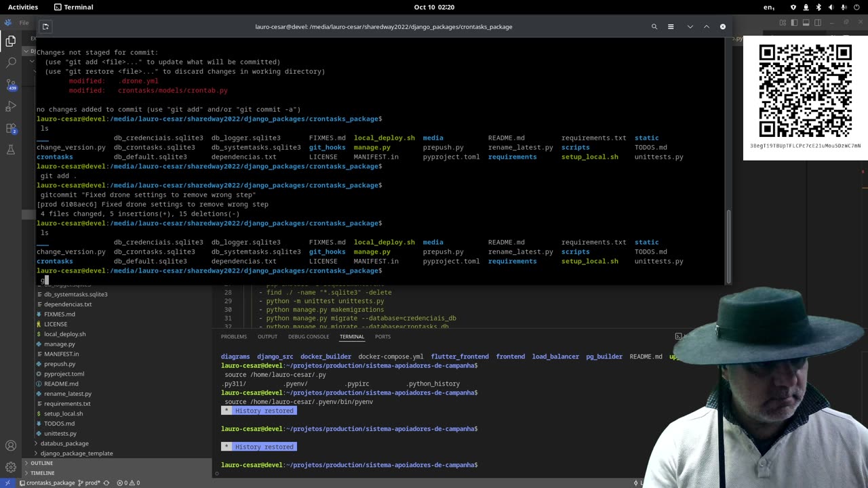
Task: Click the terminal search magnifier icon
Action: [x=654, y=26]
